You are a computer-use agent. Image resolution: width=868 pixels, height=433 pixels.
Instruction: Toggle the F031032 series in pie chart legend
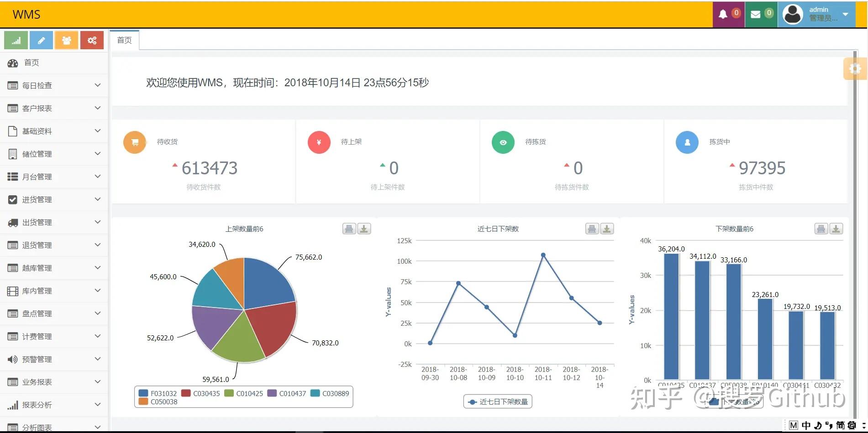pos(157,393)
